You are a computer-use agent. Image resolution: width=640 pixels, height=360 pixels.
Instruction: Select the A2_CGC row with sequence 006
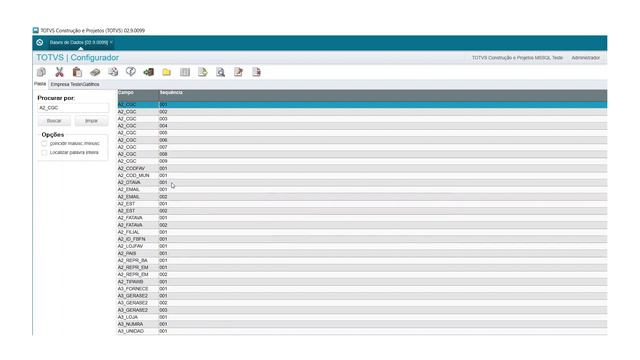[x=362, y=140]
